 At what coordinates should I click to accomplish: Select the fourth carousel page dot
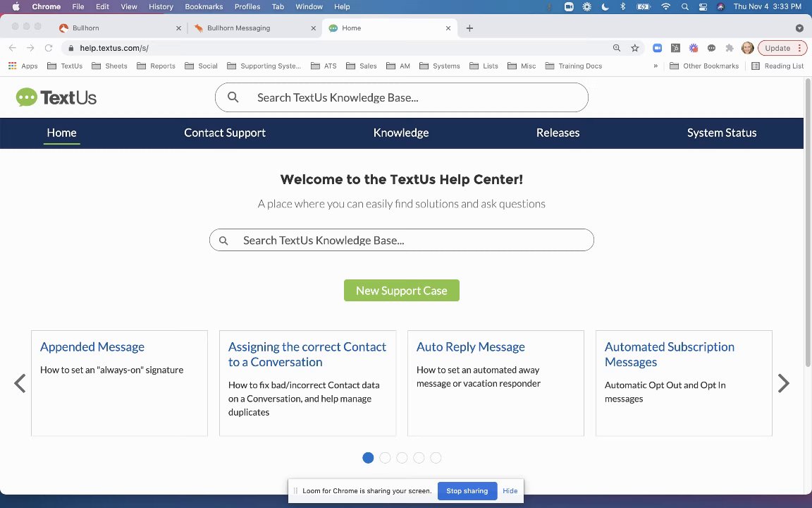(x=419, y=458)
